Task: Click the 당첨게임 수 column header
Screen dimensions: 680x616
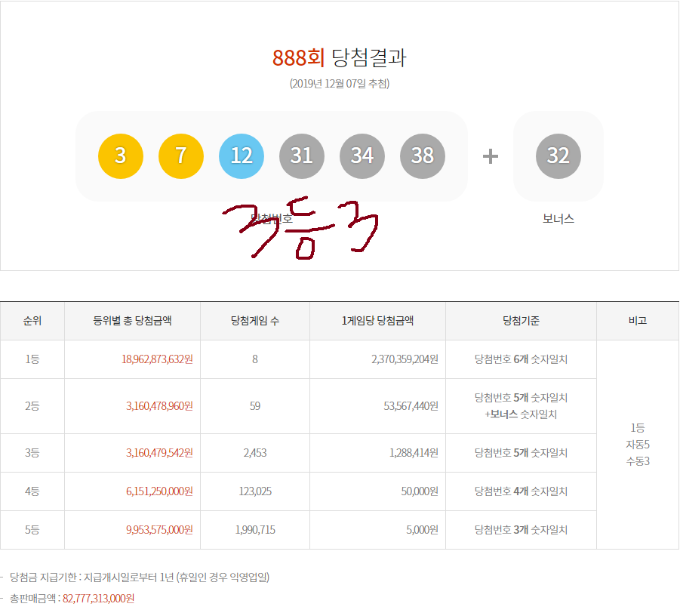Action: pyautogui.click(x=255, y=321)
